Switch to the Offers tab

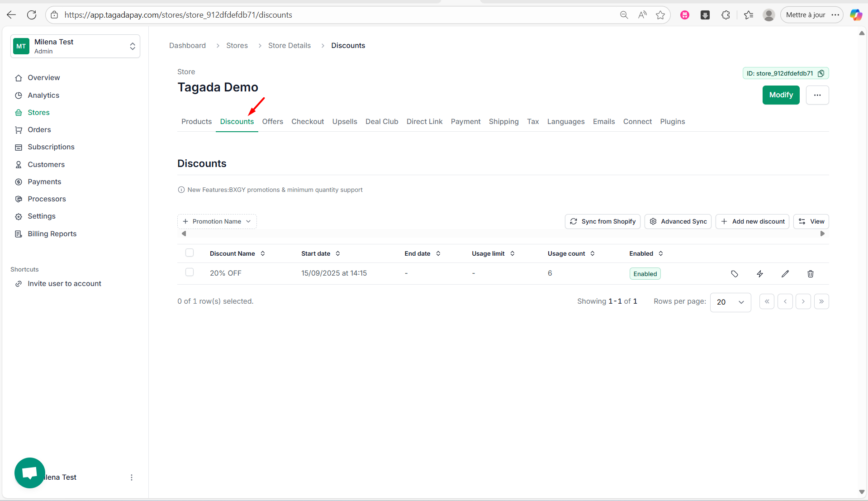click(272, 121)
